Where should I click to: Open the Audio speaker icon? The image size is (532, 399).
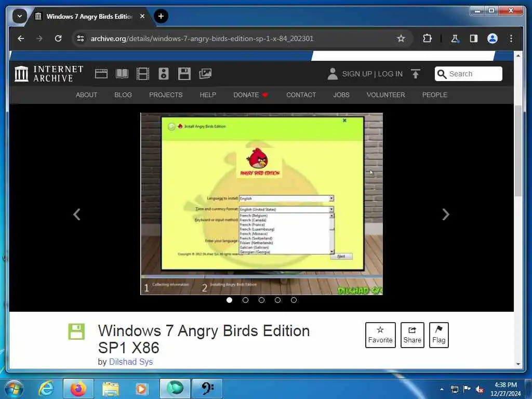tap(164, 74)
